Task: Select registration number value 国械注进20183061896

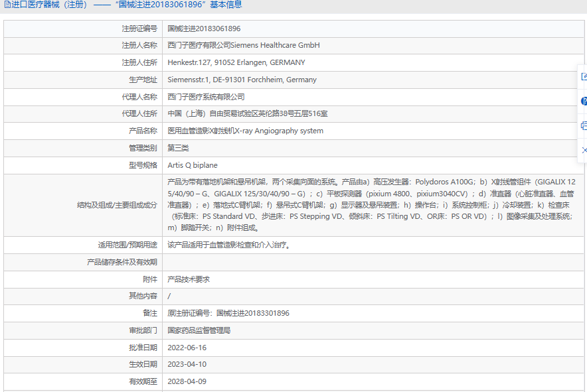Action: 204,29
